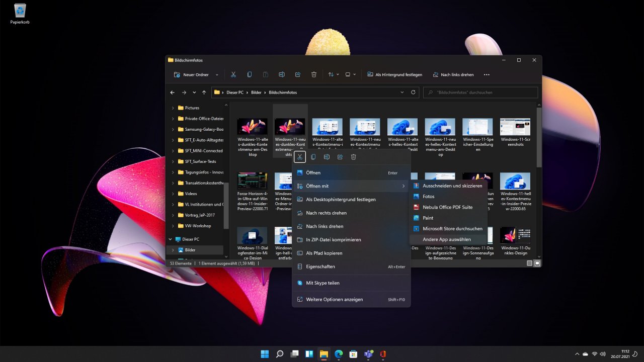Click Bilder in the breadcrumb path
This screenshot has height=362, width=644.
(x=257, y=93)
